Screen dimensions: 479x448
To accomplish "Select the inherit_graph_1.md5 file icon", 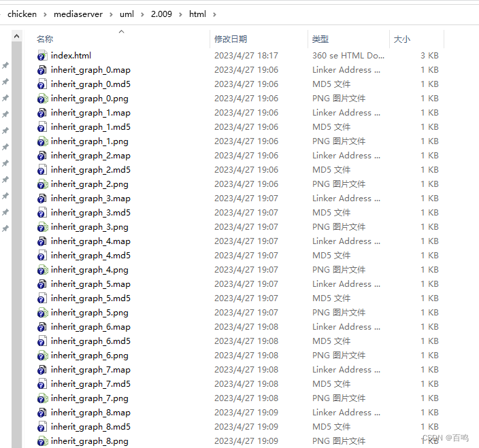I will (x=42, y=127).
